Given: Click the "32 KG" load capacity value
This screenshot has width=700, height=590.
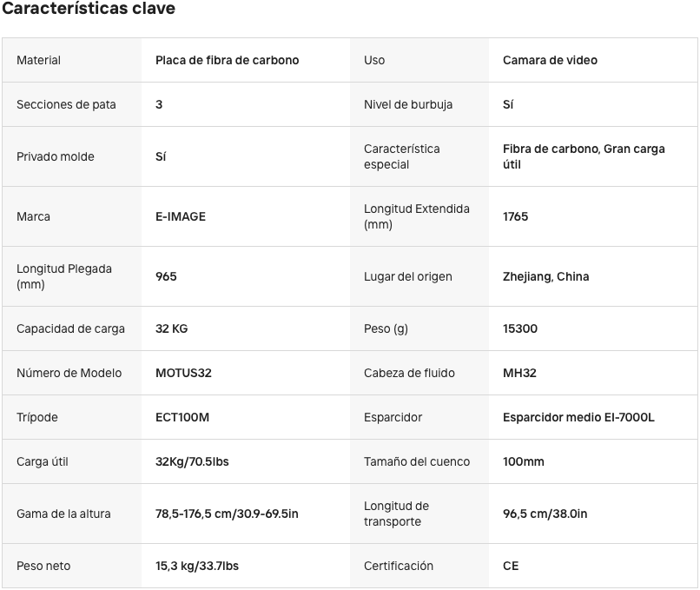Looking at the screenshot, I should pyautogui.click(x=172, y=328).
